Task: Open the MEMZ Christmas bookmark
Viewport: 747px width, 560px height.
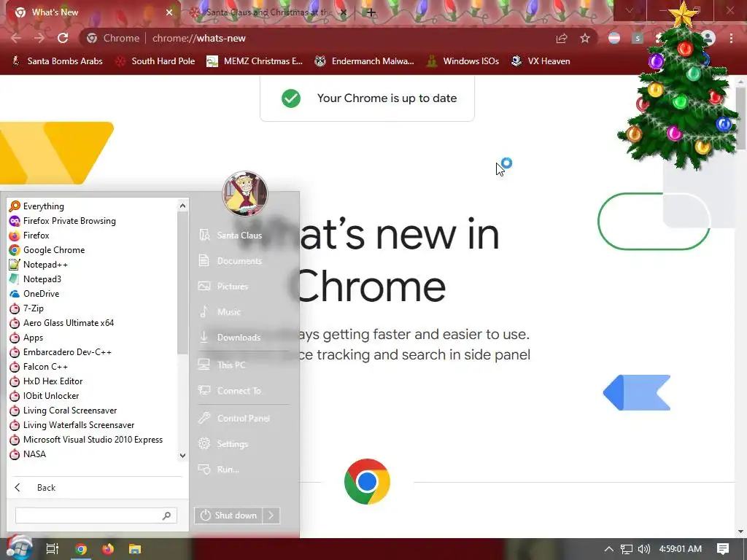Action: (255, 61)
